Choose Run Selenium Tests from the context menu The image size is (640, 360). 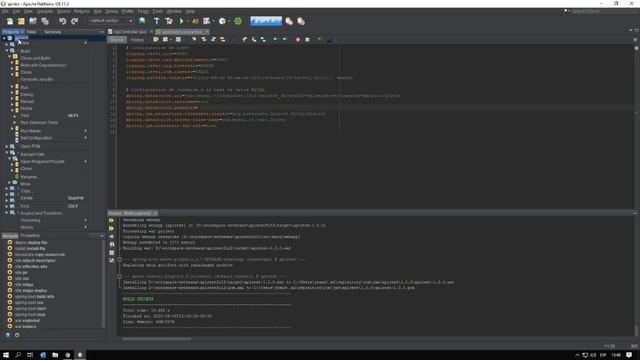pyautogui.click(x=39, y=122)
